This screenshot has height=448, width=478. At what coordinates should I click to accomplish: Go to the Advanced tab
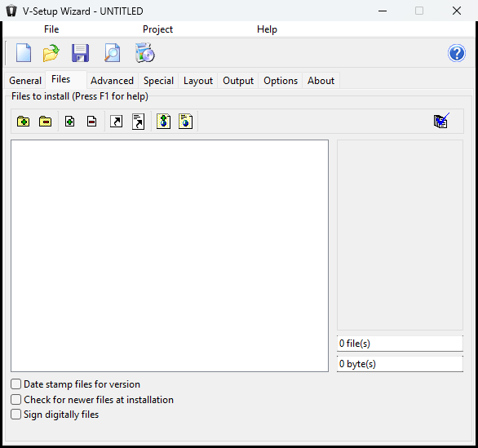pyautogui.click(x=113, y=81)
